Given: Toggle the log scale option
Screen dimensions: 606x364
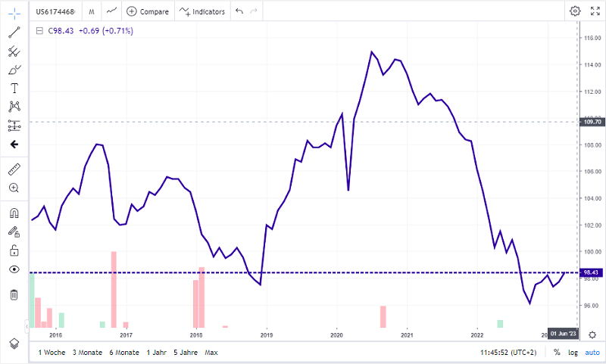Looking at the screenshot, I should point(573,353).
